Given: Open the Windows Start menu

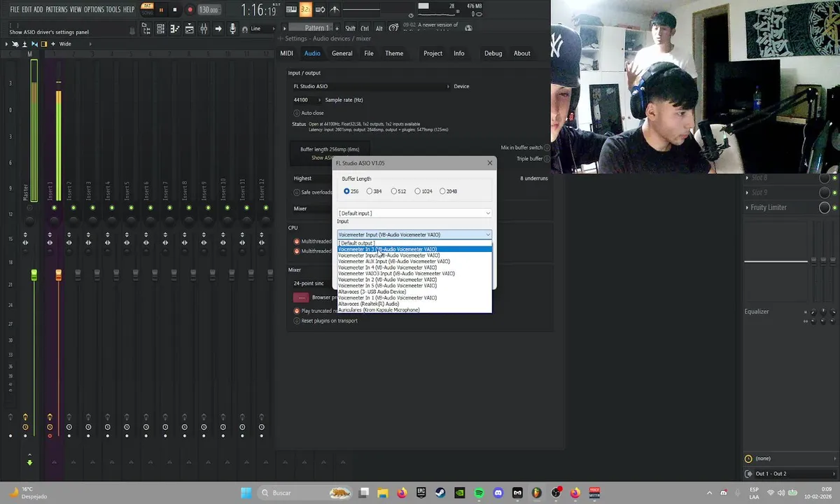Looking at the screenshot, I should (246, 493).
